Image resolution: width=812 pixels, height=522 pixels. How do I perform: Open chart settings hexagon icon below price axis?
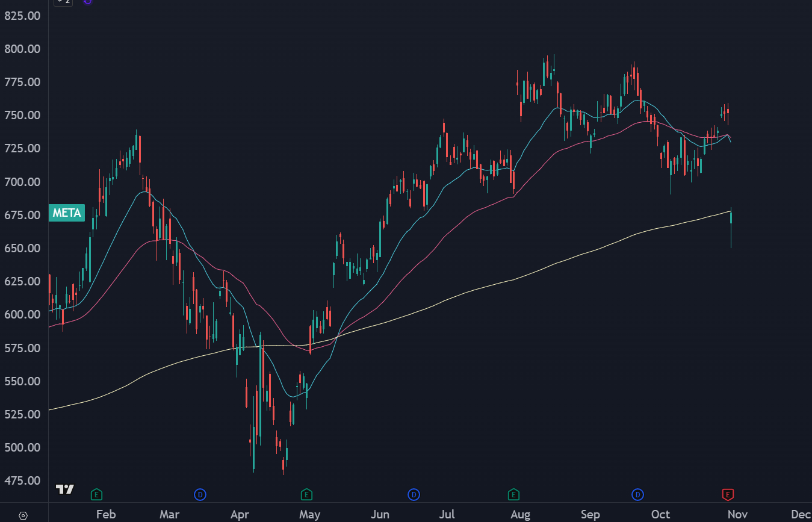pos(23,515)
